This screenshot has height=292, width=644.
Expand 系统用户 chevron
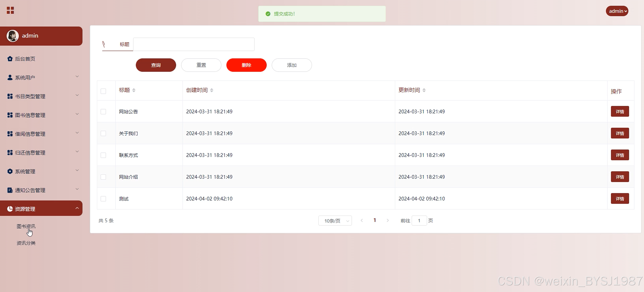pyautogui.click(x=77, y=76)
